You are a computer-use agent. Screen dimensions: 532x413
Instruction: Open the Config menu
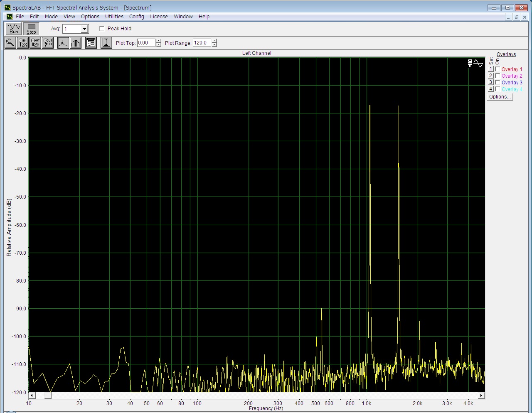136,17
